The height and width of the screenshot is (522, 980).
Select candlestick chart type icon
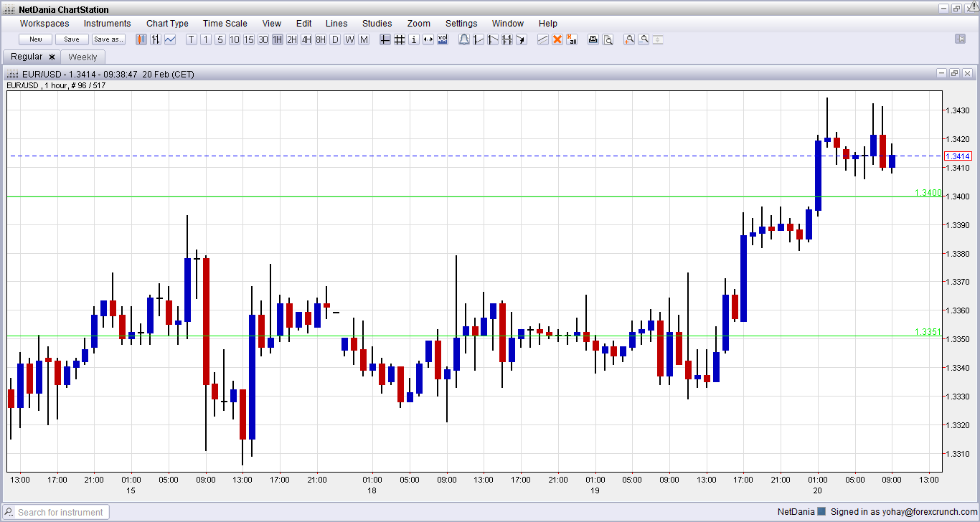tap(141, 39)
